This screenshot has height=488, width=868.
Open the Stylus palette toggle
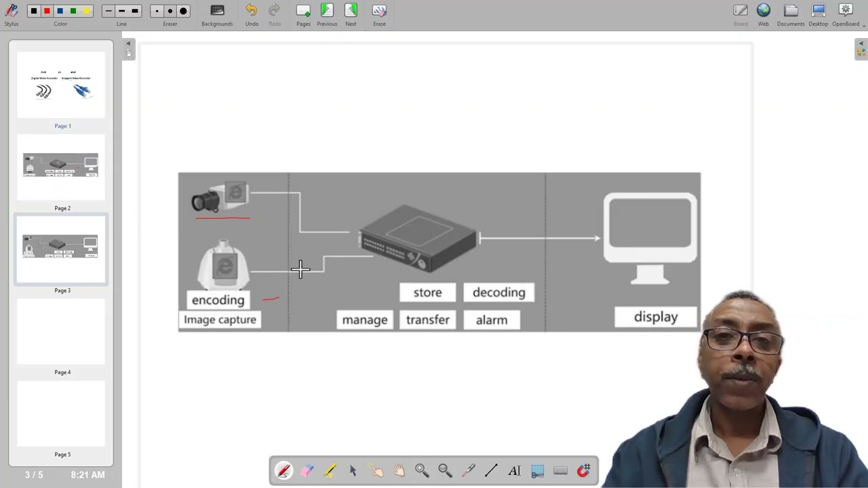point(12,14)
